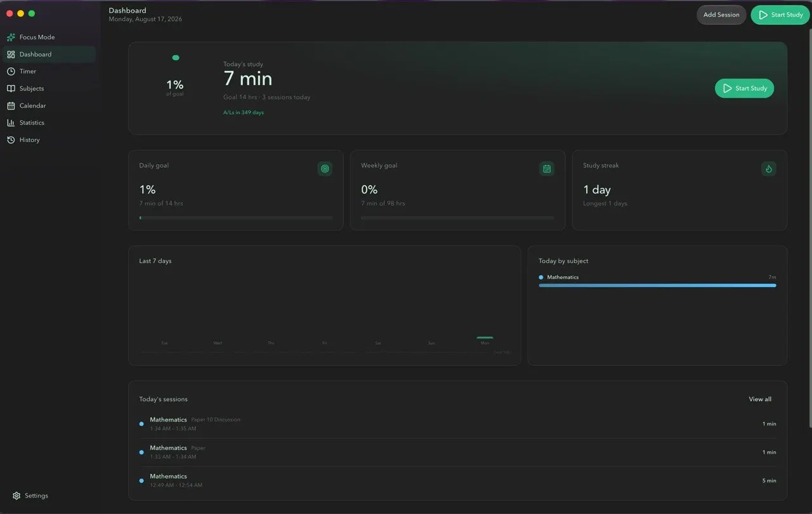
Task: Select the Paper 10 Discussion session row
Action: pos(457,424)
